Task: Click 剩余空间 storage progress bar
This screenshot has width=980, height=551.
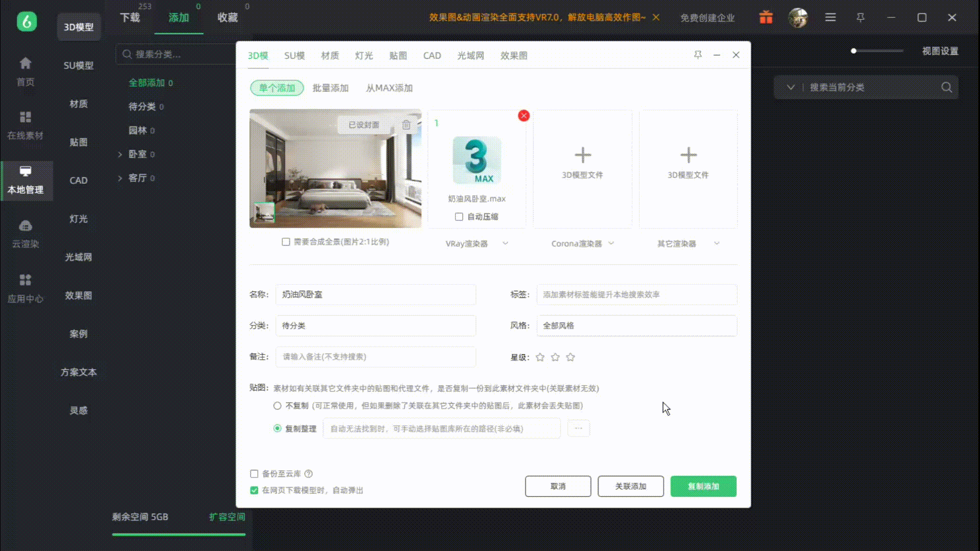Action: click(x=179, y=535)
